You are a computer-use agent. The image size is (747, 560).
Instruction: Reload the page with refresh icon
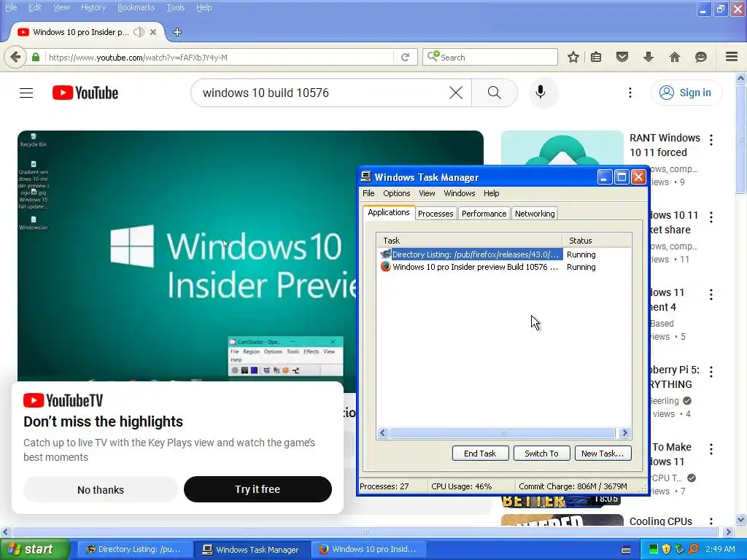click(x=406, y=57)
